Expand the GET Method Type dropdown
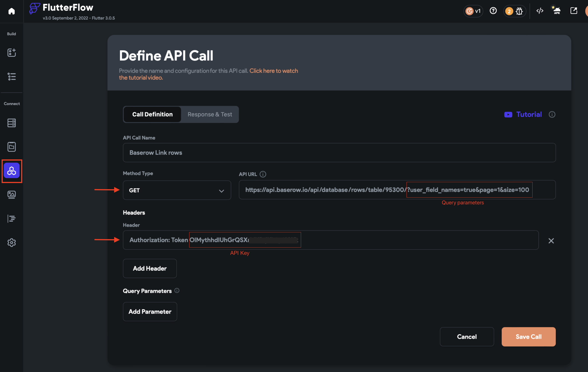The image size is (588, 372). point(177,190)
